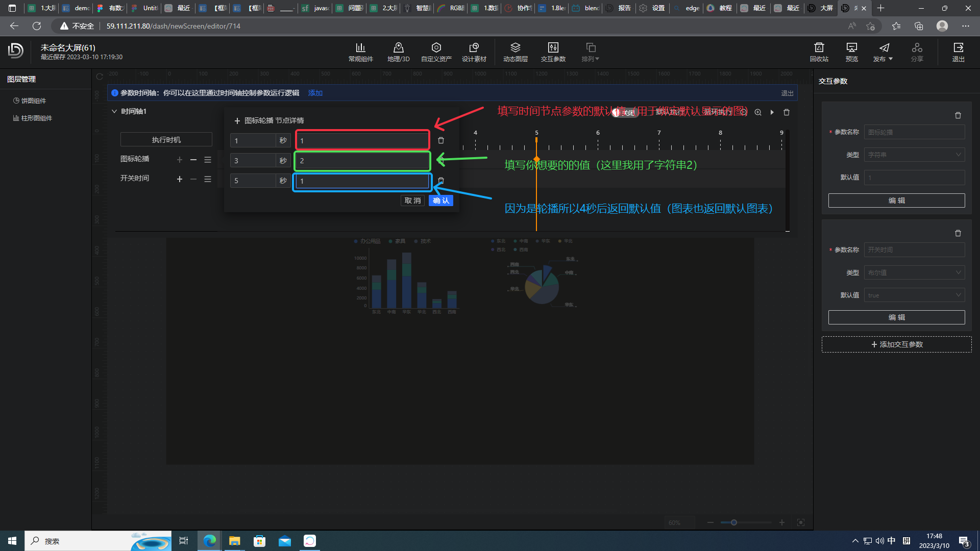980x551 pixels.
Task: Zoom in canvas with plus
Action: [x=781, y=522]
